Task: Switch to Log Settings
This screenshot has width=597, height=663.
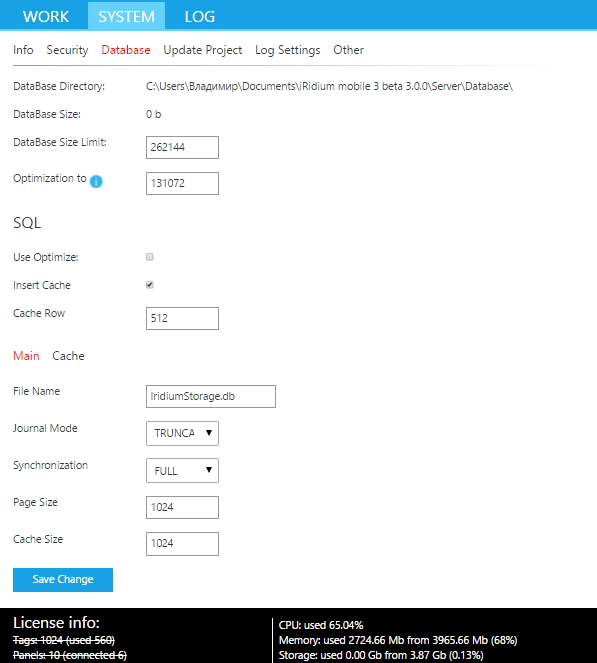Action: point(288,50)
